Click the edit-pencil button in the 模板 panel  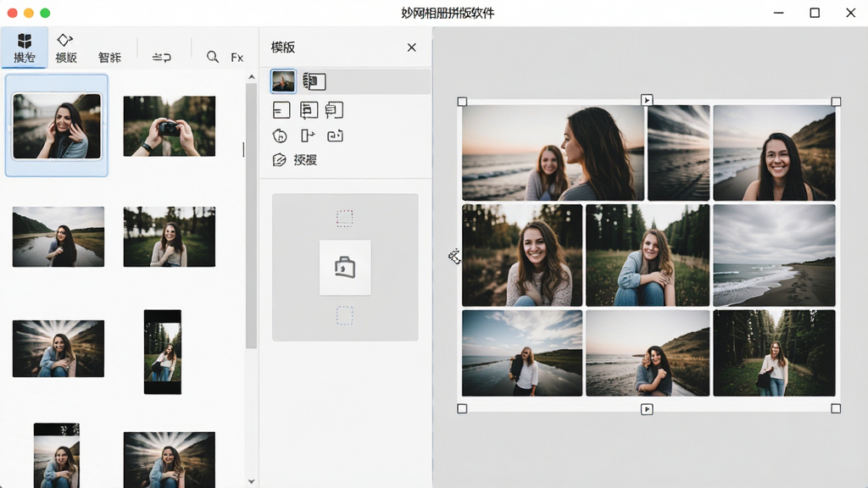[x=294, y=160]
